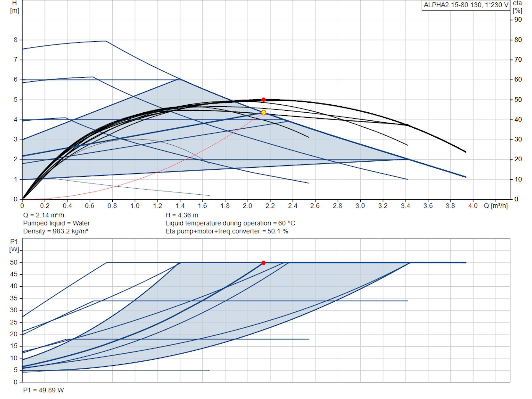Click the 8 tick label on H axis
The width and height of the screenshot is (532, 399).
16,40
